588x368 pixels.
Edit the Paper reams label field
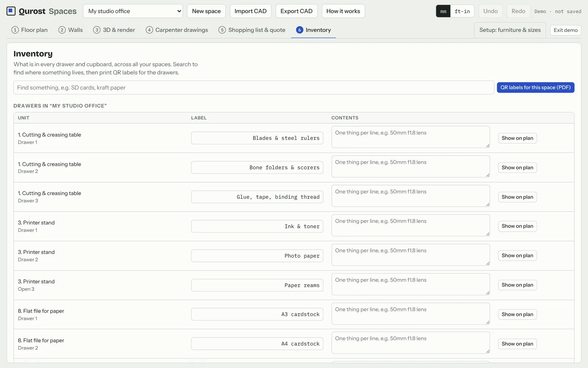(257, 285)
